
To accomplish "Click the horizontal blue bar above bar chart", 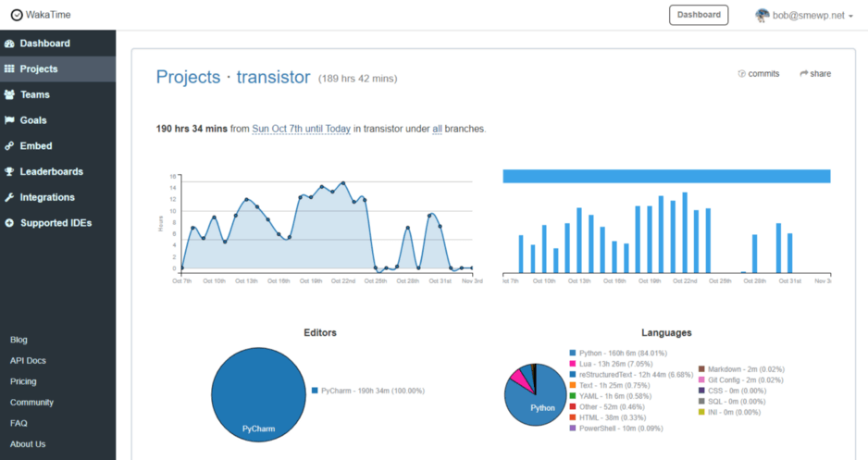I will (666, 176).
